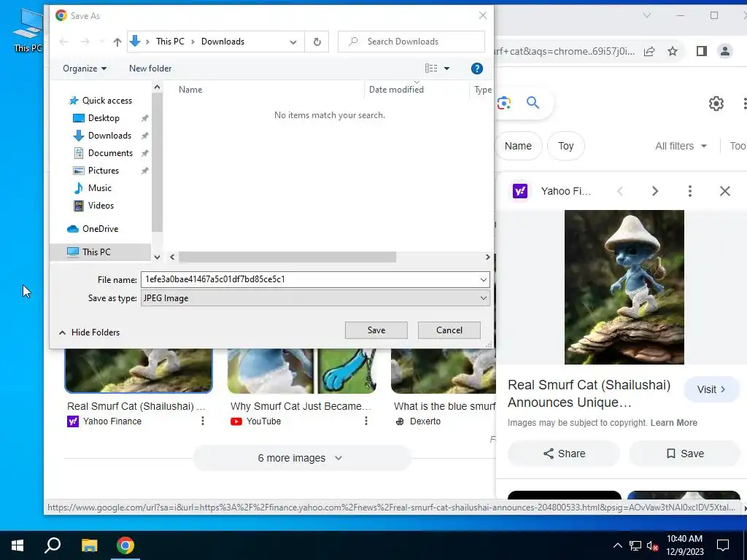Create a New folder
747x560 pixels.
tap(150, 69)
